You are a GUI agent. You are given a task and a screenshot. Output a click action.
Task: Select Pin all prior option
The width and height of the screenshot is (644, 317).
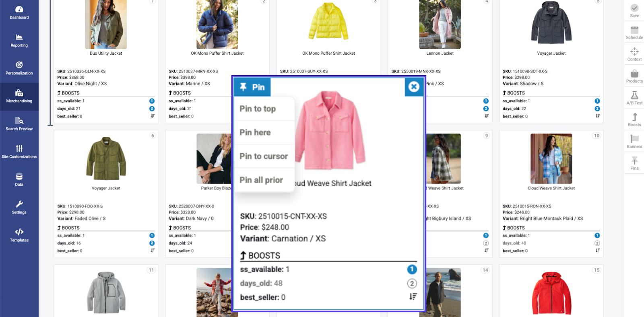tap(264, 180)
